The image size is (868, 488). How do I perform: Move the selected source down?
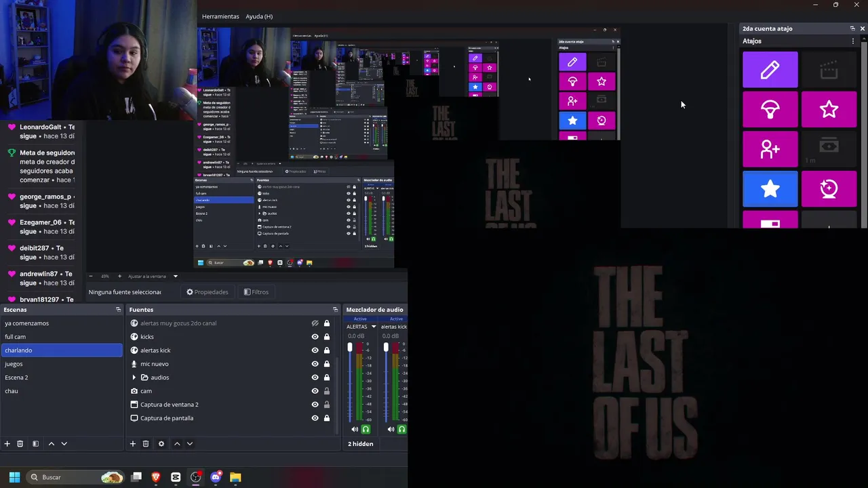[190, 444]
